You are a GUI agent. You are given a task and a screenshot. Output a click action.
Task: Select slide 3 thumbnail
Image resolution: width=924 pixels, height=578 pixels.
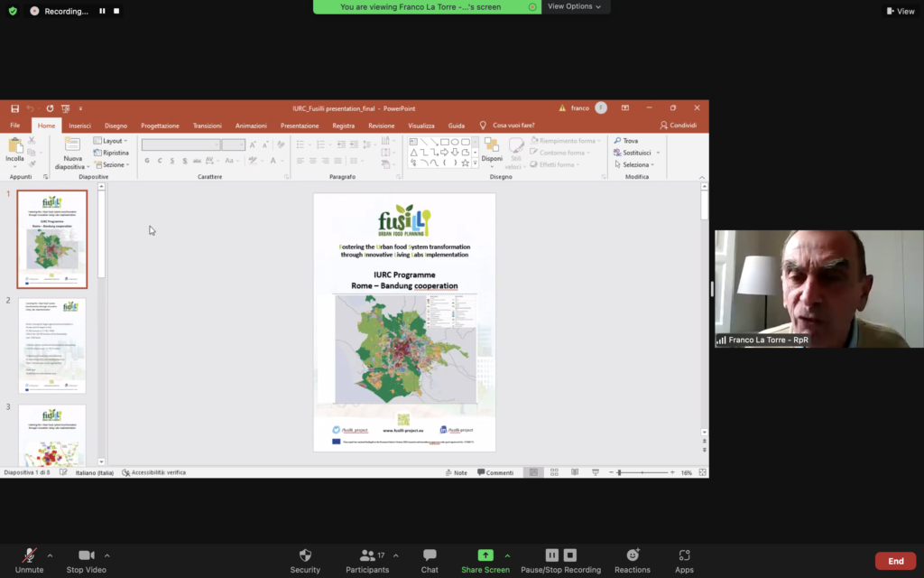point(51,435)
